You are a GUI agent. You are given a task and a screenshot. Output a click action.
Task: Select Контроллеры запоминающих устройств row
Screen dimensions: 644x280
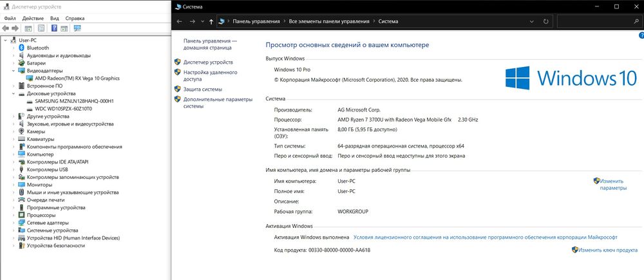73,177
